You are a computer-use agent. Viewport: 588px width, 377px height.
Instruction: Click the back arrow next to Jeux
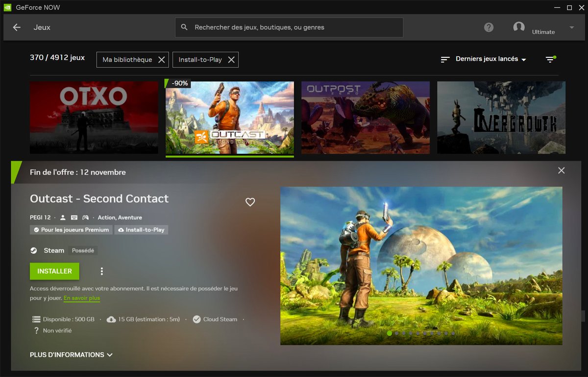click(16, 27)
